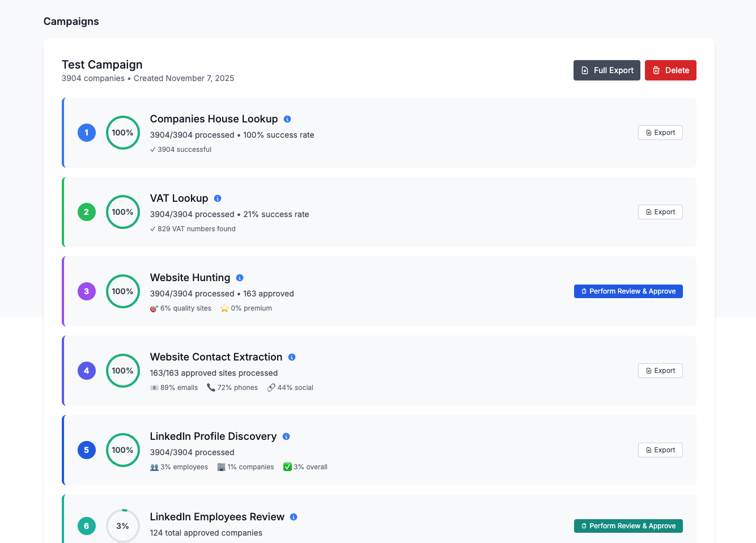Click info icon beside Website Contact Extraction

[292, 357]
